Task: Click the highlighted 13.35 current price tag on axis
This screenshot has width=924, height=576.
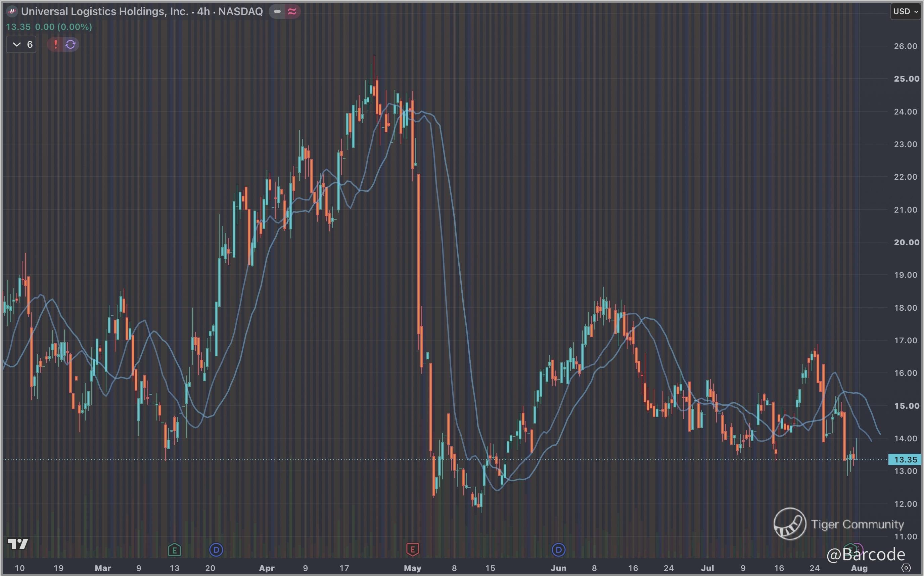Action: point(905,459)
